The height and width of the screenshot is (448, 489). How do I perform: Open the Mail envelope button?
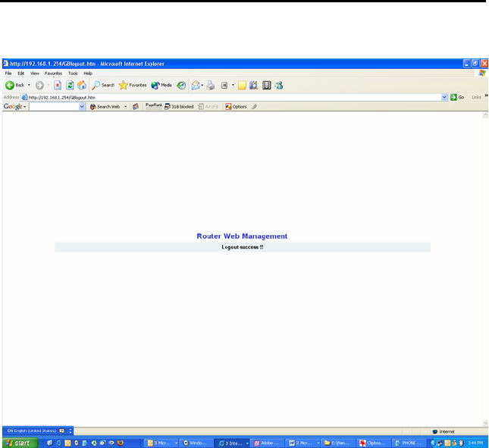[196, 85]
